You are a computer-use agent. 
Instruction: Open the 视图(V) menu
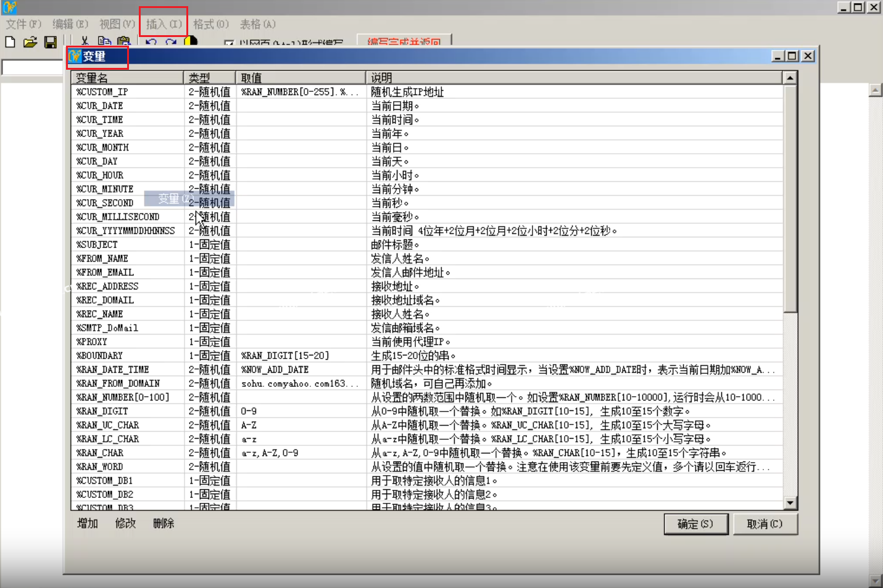(117, 24)
